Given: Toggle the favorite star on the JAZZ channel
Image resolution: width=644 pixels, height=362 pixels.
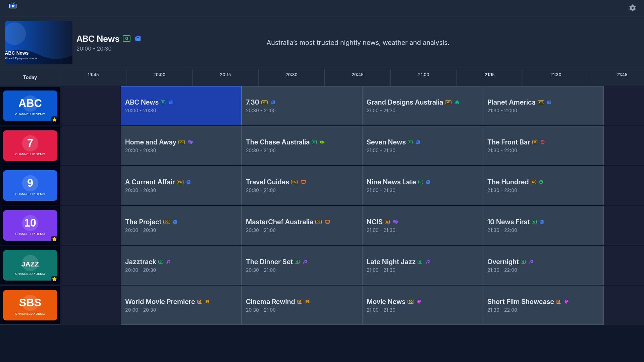Looking at the screenshot, I should (x=54, y=279).
